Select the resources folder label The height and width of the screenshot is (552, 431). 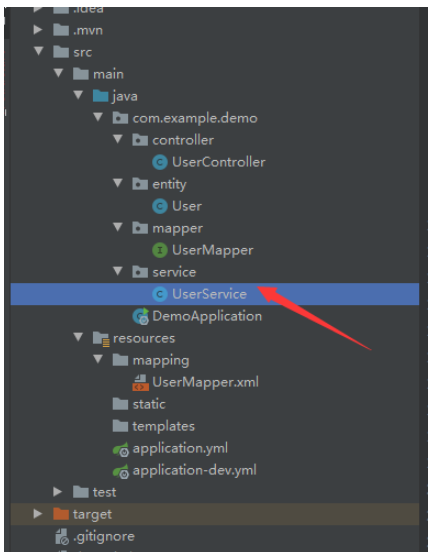144,339
